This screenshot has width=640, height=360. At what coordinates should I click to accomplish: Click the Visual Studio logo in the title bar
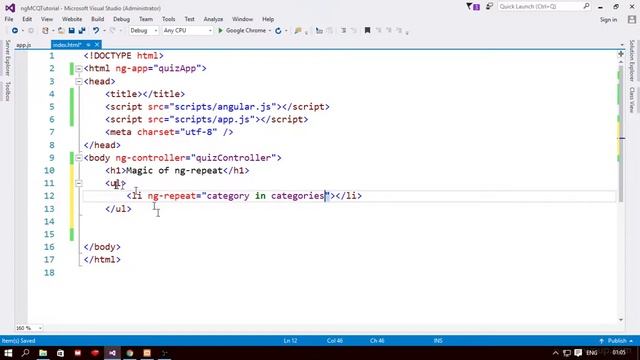[10, 8]
